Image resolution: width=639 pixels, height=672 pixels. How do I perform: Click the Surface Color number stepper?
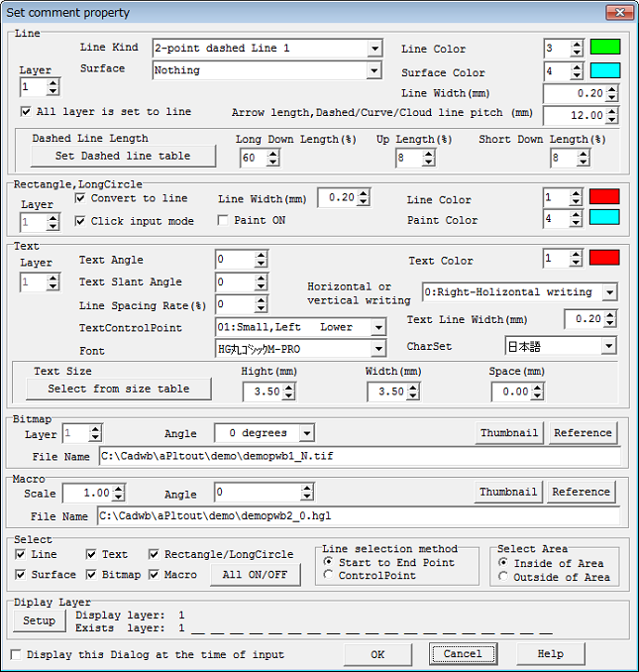coord(577,71)
